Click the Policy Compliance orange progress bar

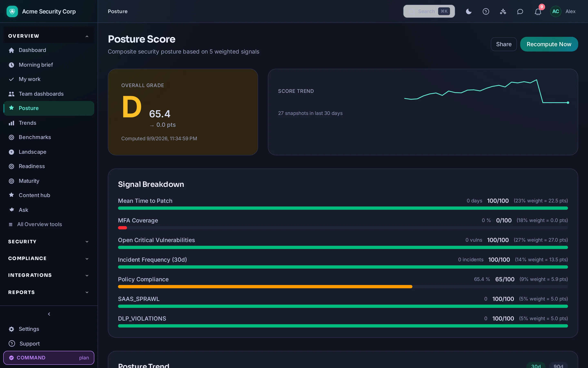coord(265,287)
